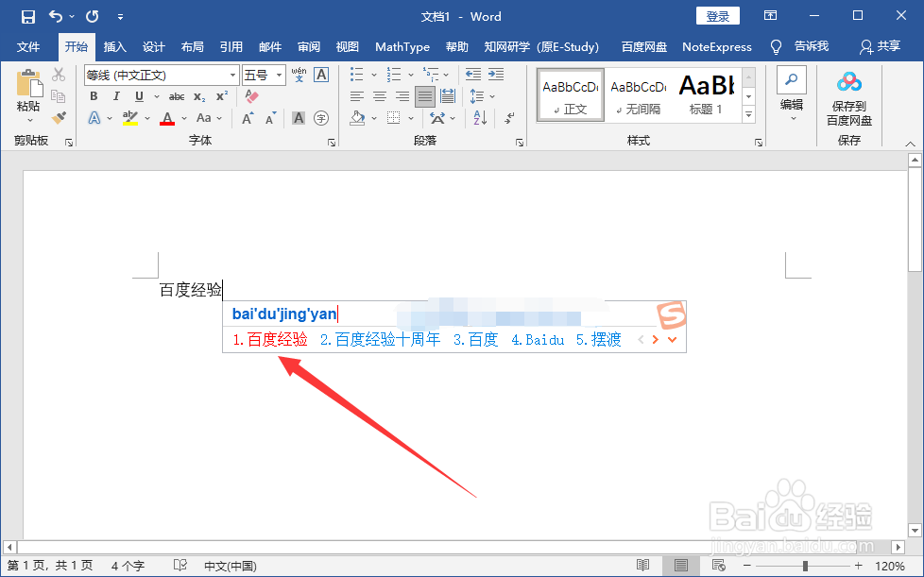This screenshot has height=577, width=924.
Task: Click the Shading paint bucket icon
Action: click(x=357, y=118)
